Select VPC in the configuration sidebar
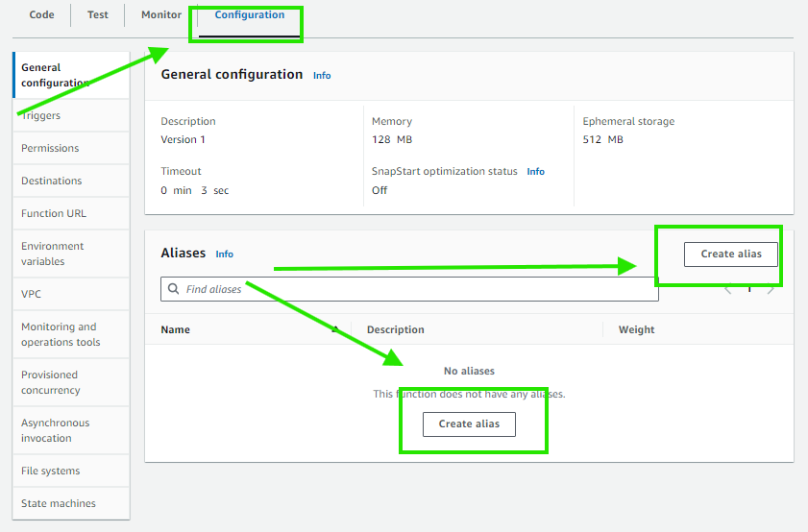The width and height of the screenshot is (808, 532). (x=32, y=294)
